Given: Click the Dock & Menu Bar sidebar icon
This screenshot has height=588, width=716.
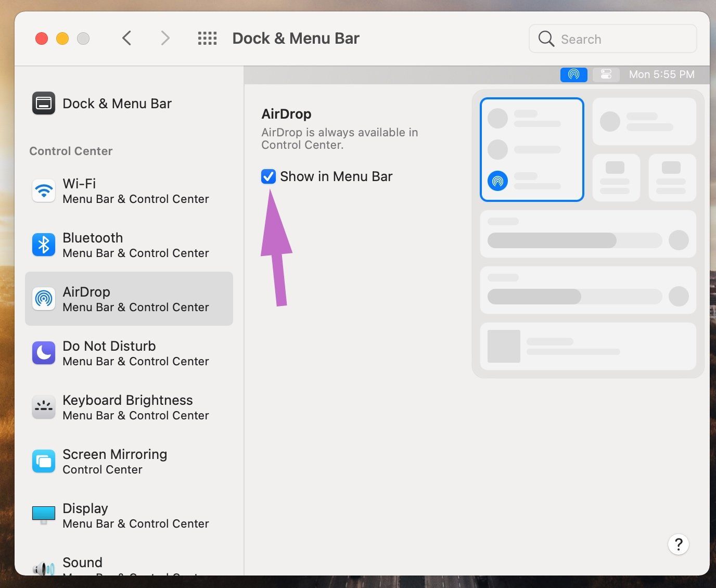Looking at the screenshot, I should pyautogui.click(x=44, y=103).
